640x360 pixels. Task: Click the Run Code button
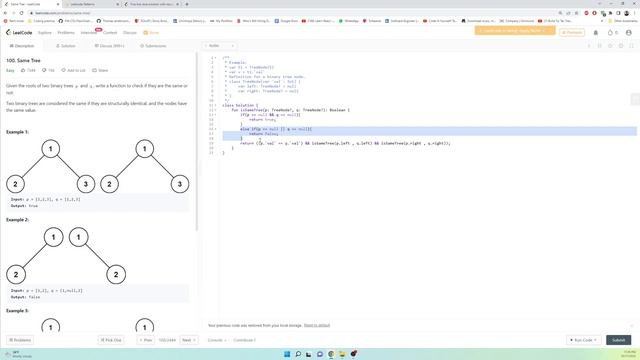coord(584,340)
